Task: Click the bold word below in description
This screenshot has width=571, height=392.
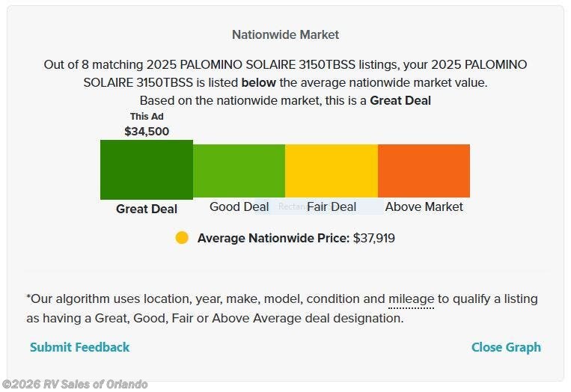Action: [257, 82]
